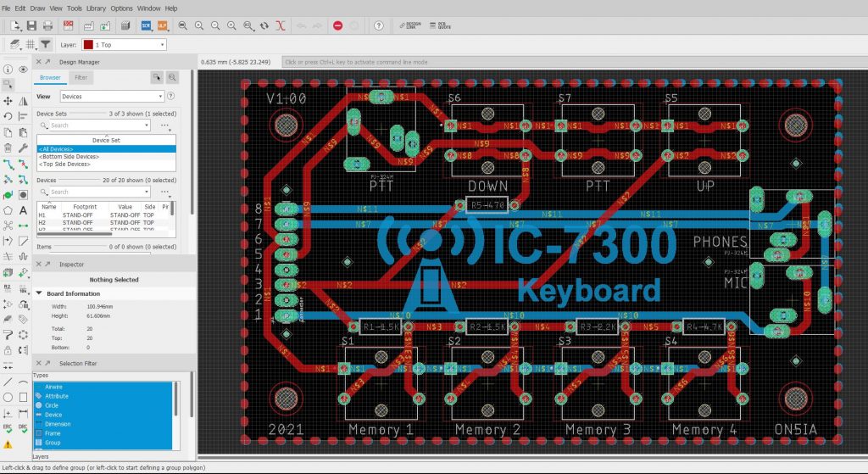The height and width of the screenshot is (474, 868).
Task: Toggle the selection filter funnel icon
Action: [46, 44]
